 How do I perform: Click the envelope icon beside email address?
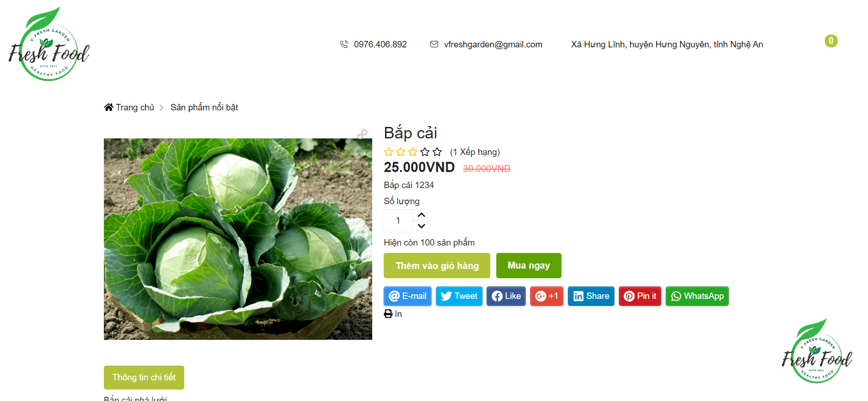(x=434, y=44)
